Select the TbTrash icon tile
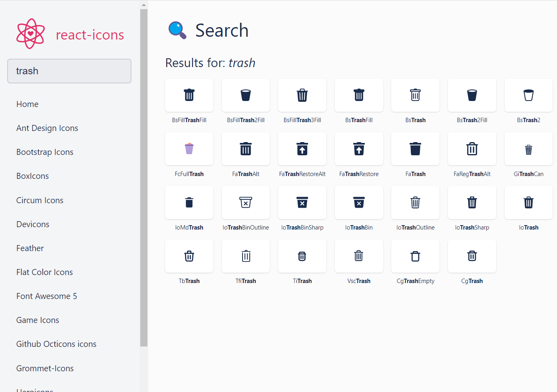This screenshot has height=392, width=557. tap(189, 256)
